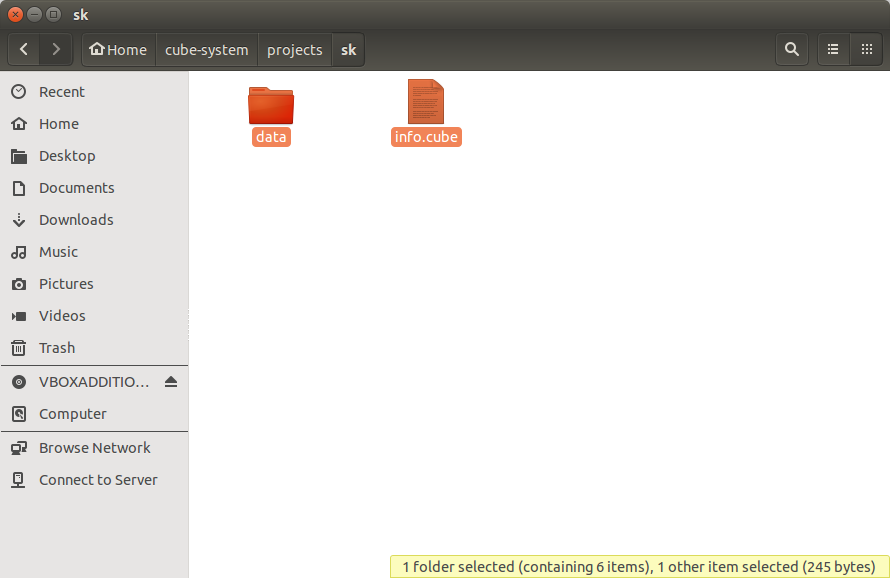Click the Connect to Server icon
890x578 pixels.
tap(19, 480)
